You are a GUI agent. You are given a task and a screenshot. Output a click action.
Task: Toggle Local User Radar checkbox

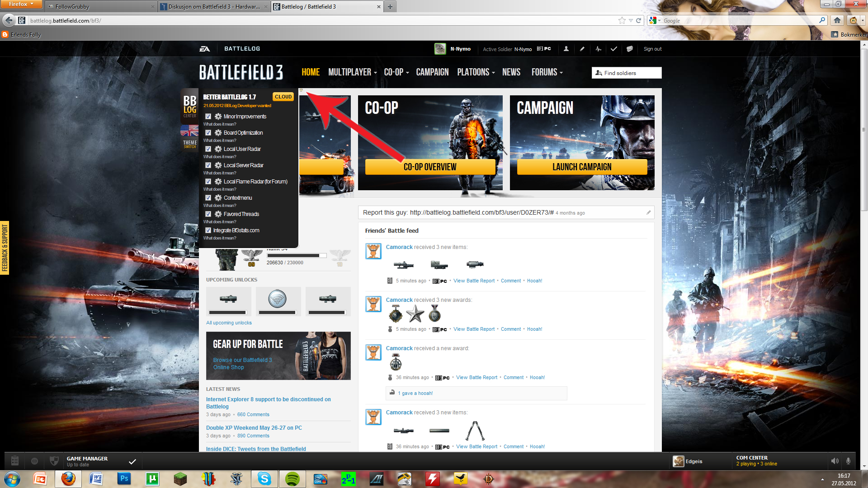coord(208,149)
